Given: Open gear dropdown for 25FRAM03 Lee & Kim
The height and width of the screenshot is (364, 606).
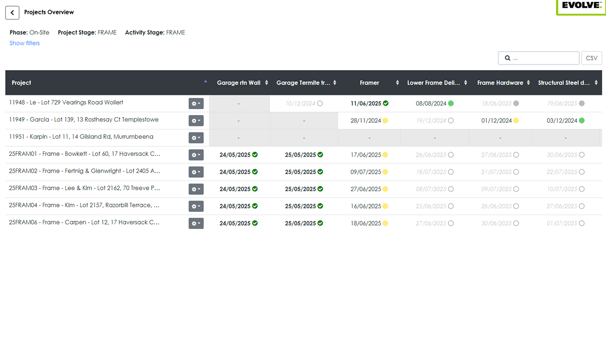Looking at the screenshot, I should pyautogui.click(x=196, y=189).
